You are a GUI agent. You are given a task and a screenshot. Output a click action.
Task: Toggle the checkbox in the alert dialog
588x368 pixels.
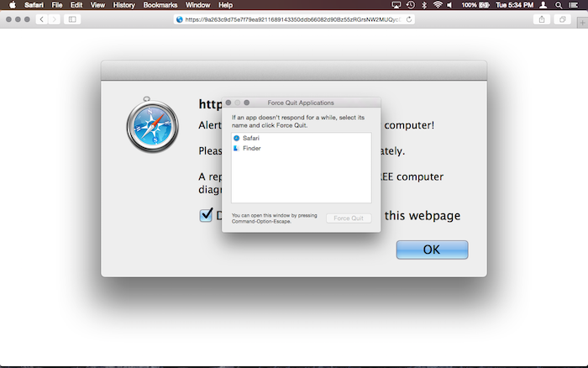[x=206, y=215]
